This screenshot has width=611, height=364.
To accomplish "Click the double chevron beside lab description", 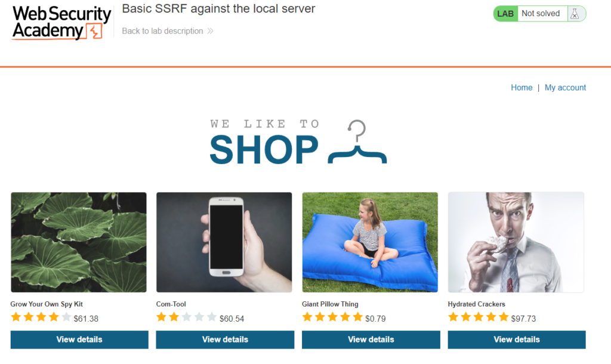I will pos(211,31).
